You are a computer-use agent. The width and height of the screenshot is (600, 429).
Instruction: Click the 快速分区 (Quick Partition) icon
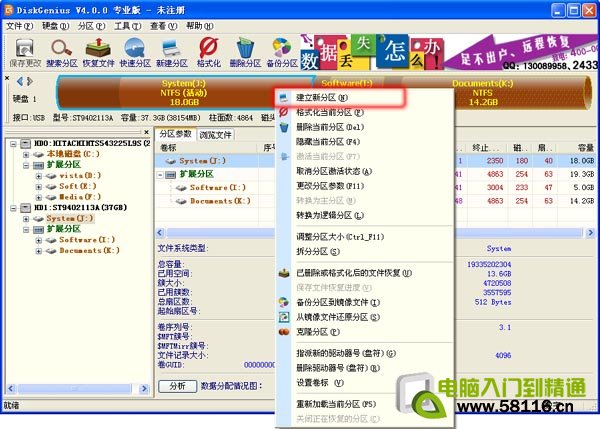coord(136,52)
